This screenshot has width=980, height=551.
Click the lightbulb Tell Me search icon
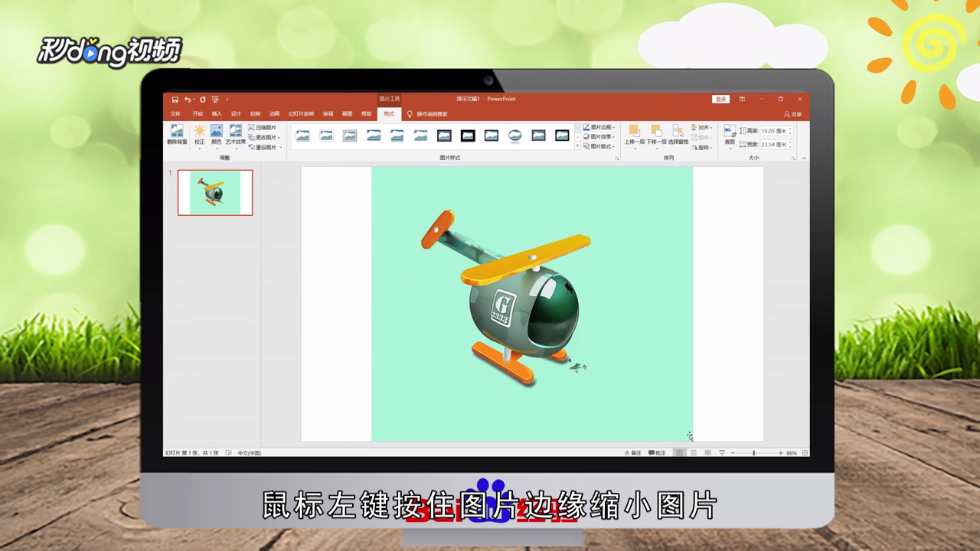(410, 114)
